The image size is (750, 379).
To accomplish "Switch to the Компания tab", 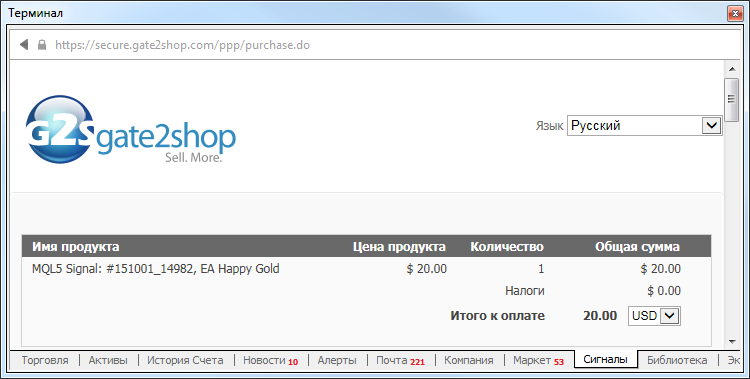I will click(469, 360).
